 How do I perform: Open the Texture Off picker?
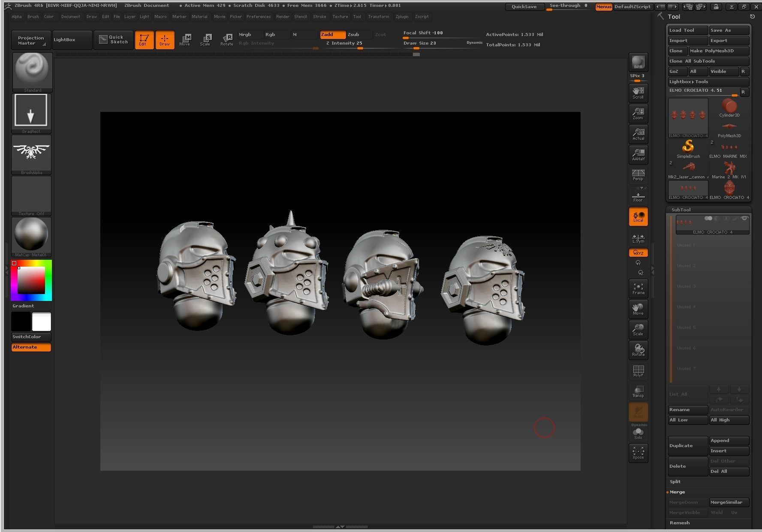[31, 195]
